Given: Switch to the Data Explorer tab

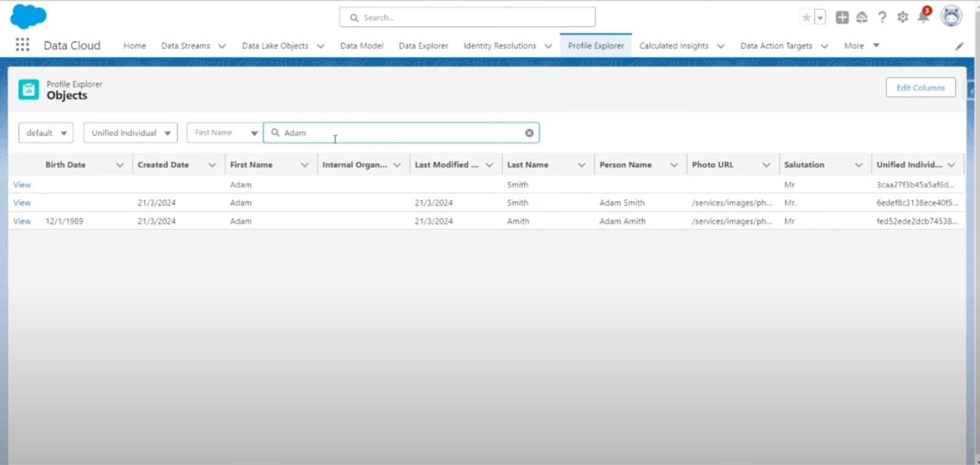Looking at the screenshot, I should click(x=423, y=46).
